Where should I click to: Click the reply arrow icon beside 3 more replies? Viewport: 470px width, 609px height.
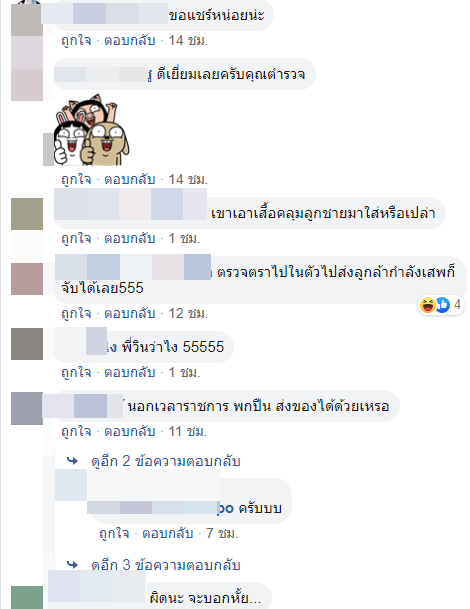(x=72, y=564)
